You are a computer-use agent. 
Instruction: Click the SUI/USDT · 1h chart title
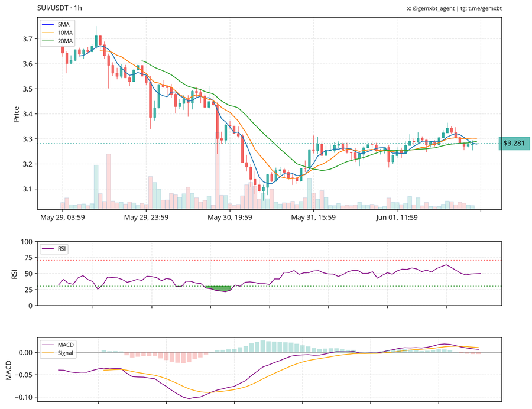[x=59, y=8]
